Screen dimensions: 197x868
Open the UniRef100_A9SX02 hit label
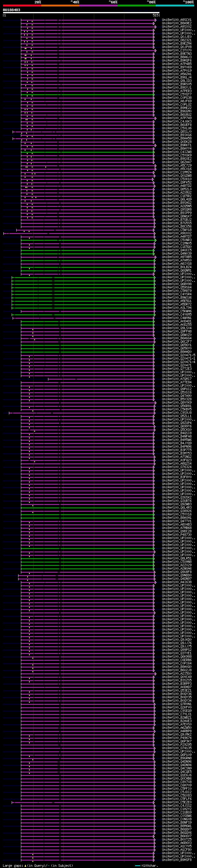(177, 26)
